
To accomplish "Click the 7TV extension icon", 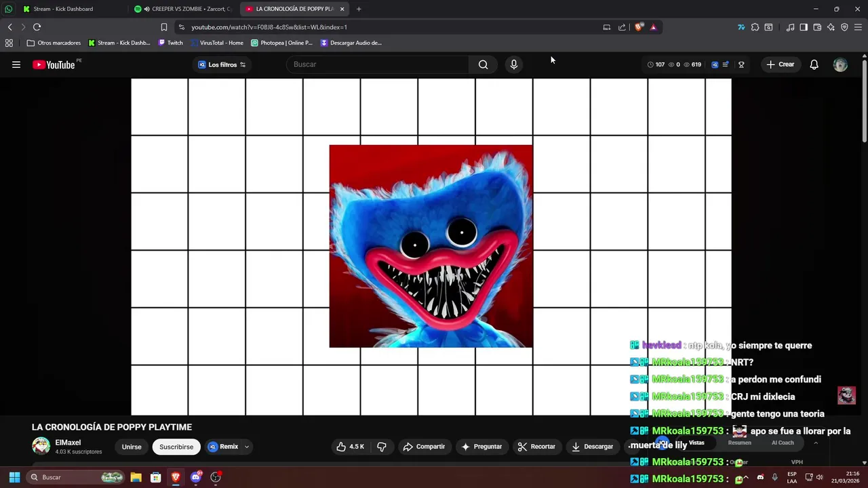I will (x=741, y=27).
